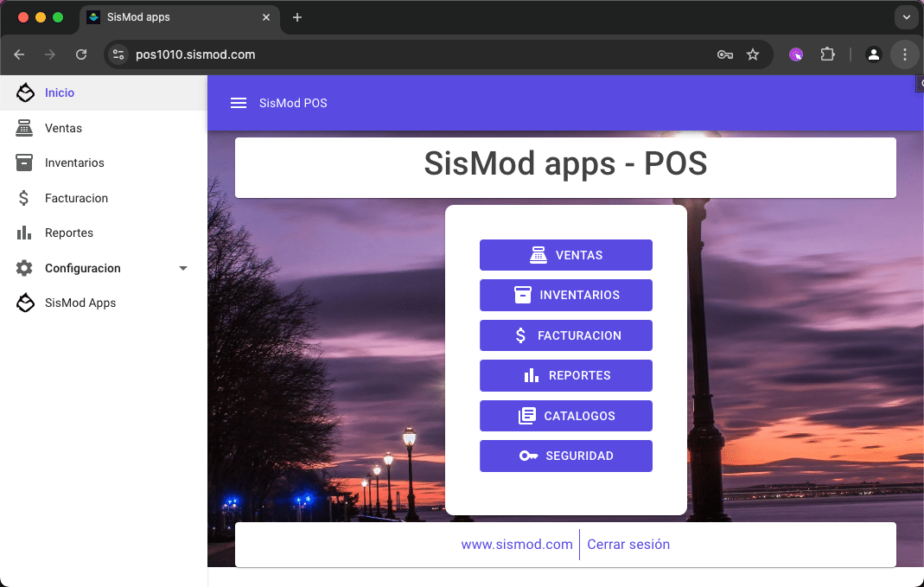Open Inventarios from the sidebar
The width and height of the screenshot is (924, 587).
pyautogui.click(x=103, y=163)
